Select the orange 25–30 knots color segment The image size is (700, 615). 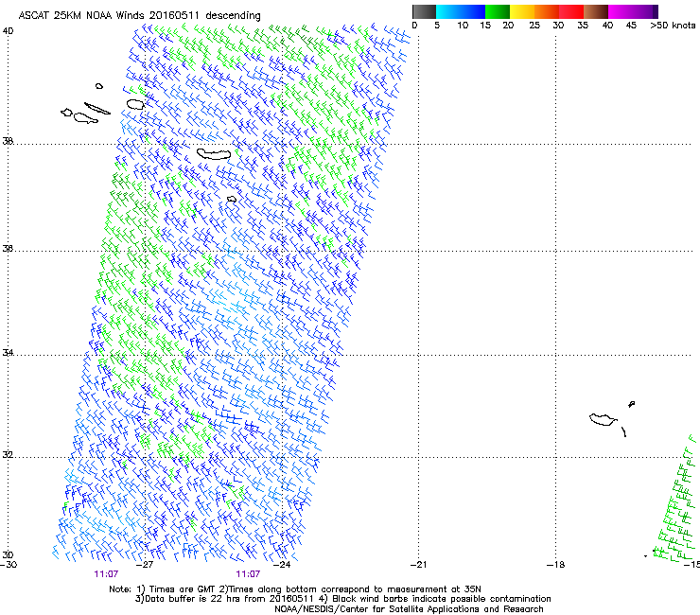coord(547,11)
